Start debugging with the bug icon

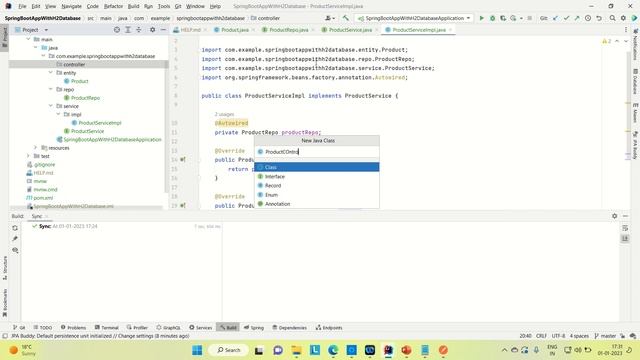pos(492,18)
